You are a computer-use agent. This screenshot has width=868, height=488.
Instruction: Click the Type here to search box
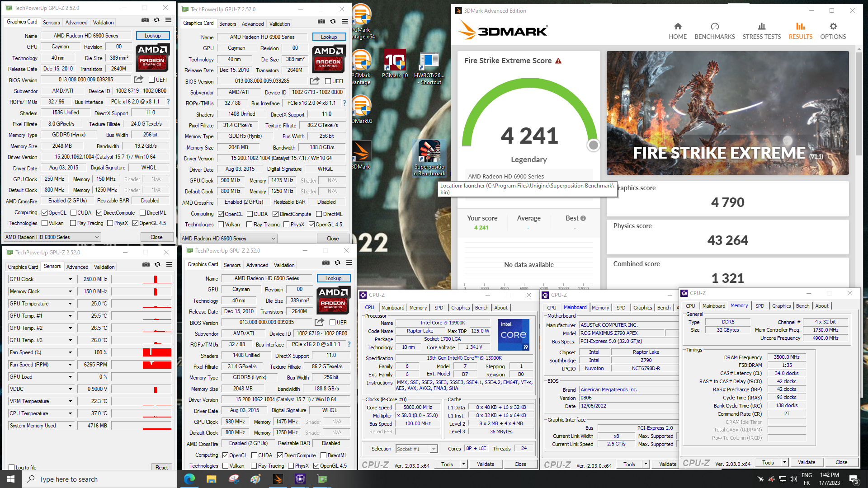pyautogui.click(x=99, y=479)
